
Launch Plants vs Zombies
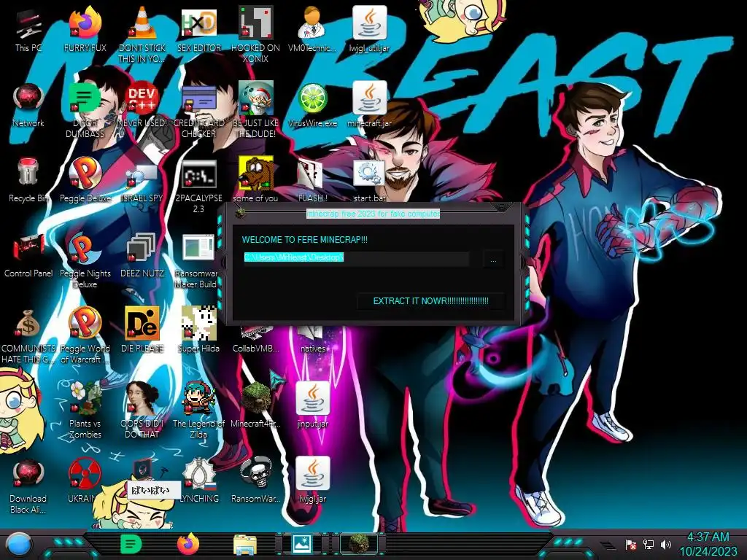click(x=85, y=411)
